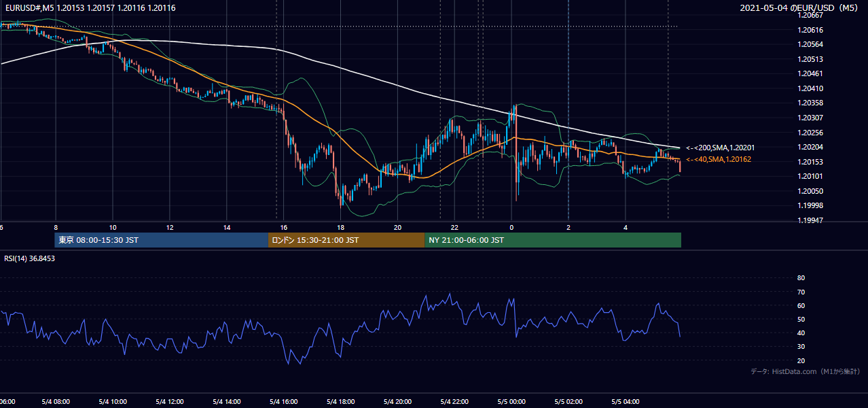Click price axis value 1.20410
This screenshot has height=408, width=868.
click(812, 88)
